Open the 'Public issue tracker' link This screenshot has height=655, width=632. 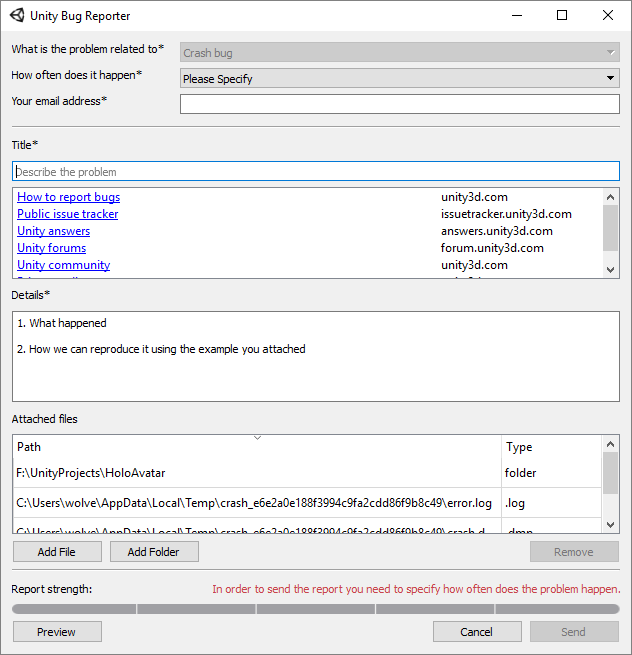pos(67,214)
